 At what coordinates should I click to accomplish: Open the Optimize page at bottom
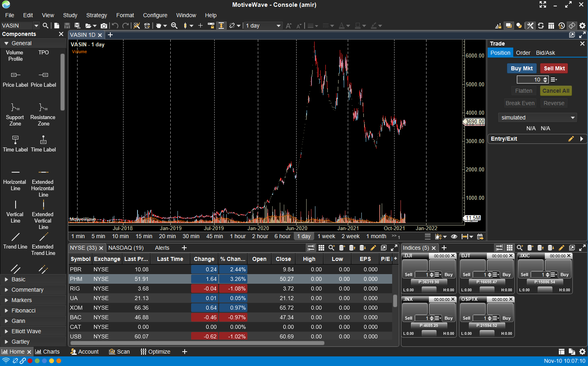click(155, 352)
